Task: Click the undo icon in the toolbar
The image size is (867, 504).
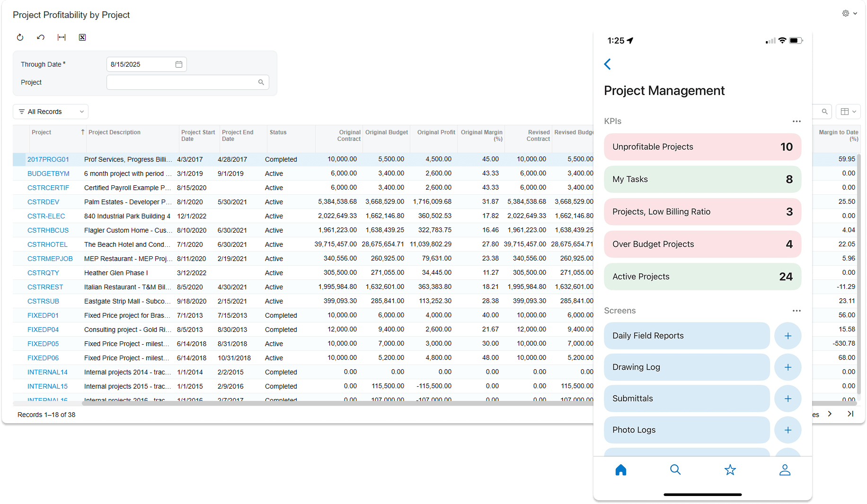Action: (41, 37)
